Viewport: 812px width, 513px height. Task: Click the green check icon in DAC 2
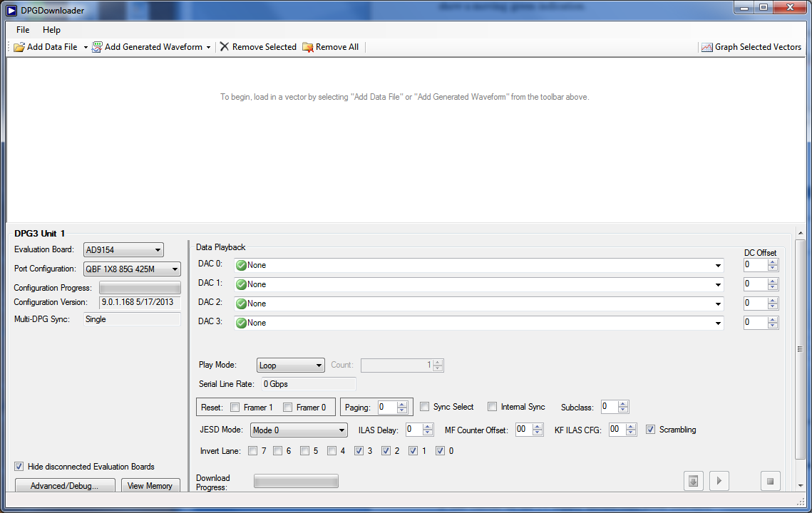click(x=241, y=304)
